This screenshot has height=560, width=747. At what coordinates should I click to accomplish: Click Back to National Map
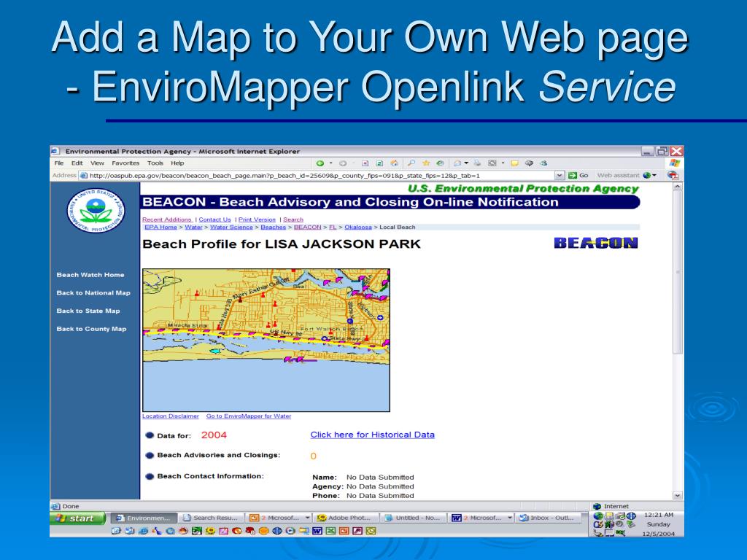pos(93,293)
